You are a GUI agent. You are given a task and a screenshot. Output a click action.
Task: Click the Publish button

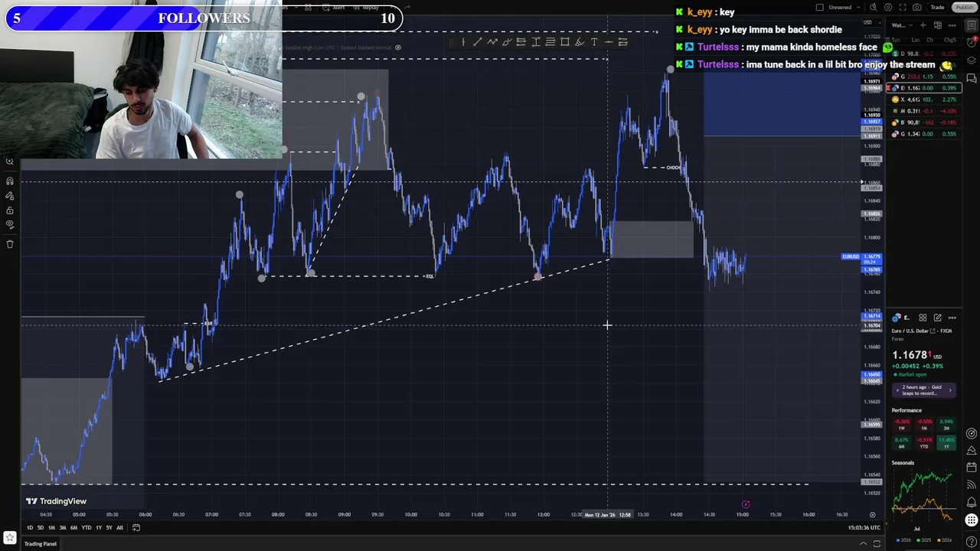[x=964, y=8]
